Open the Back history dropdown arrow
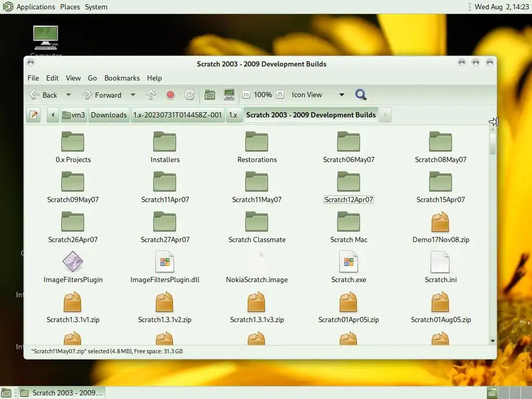This screenshot has width=532, height=399. pyautogui.click(x=69, y=95)
